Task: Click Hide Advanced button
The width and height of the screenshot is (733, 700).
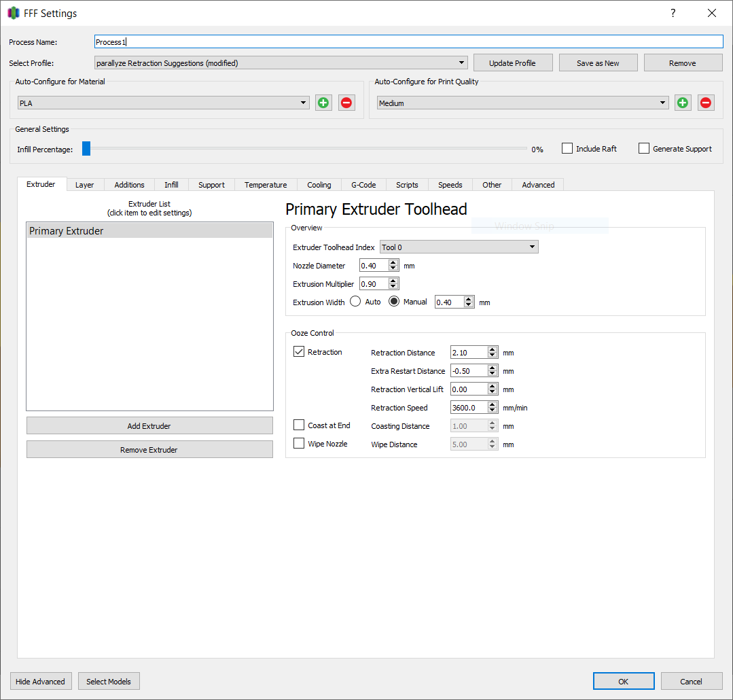Action: [41, 681]
